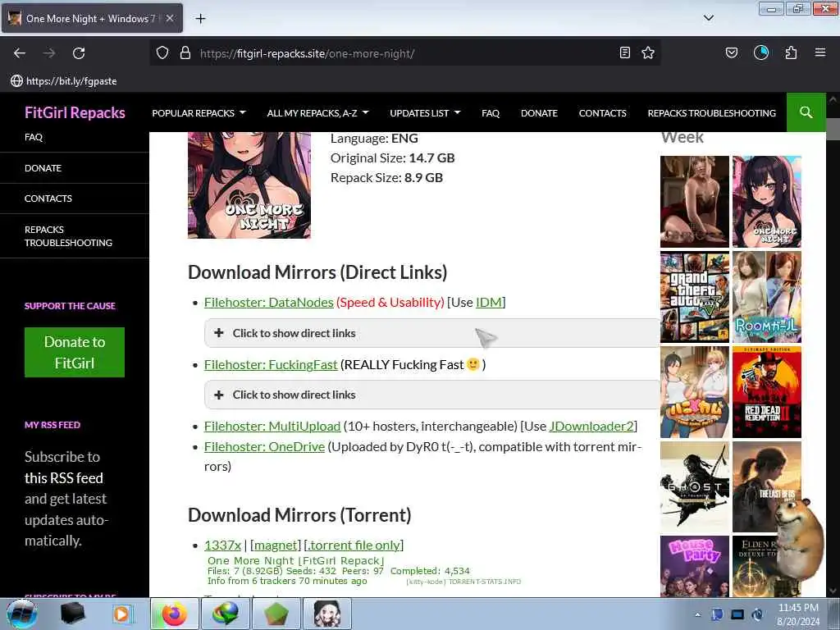Expand FuckingFast Click to show direct links
The width and height of the screenshot is (840, 630).
point(431,395)
